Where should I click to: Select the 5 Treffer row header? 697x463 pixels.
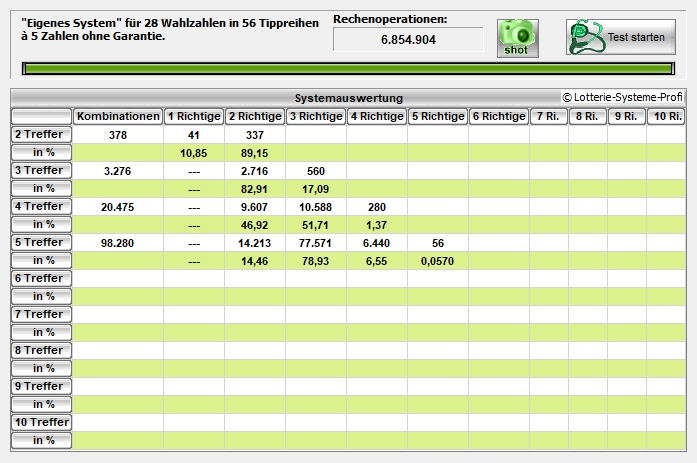coord(41,243)
